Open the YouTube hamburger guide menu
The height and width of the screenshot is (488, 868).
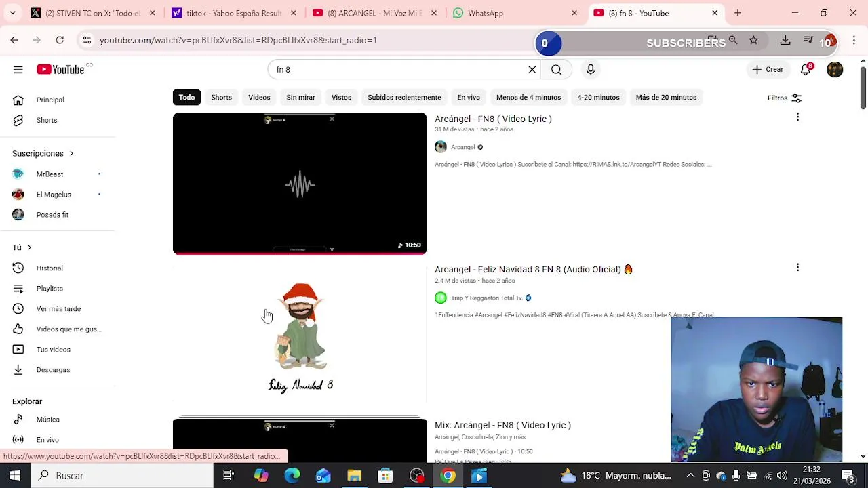click(x=18, y=69)
